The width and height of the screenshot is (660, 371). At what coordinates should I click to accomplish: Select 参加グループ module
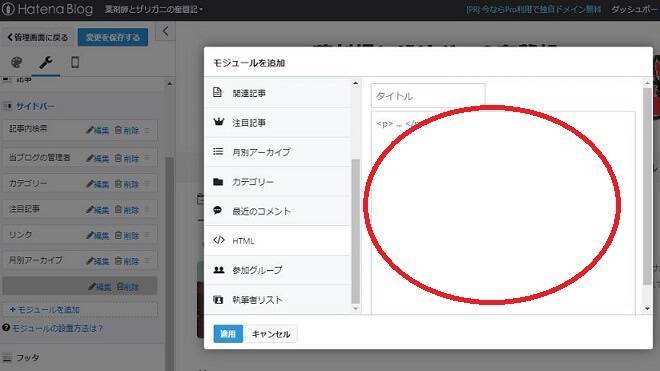(x=278, y=270)
